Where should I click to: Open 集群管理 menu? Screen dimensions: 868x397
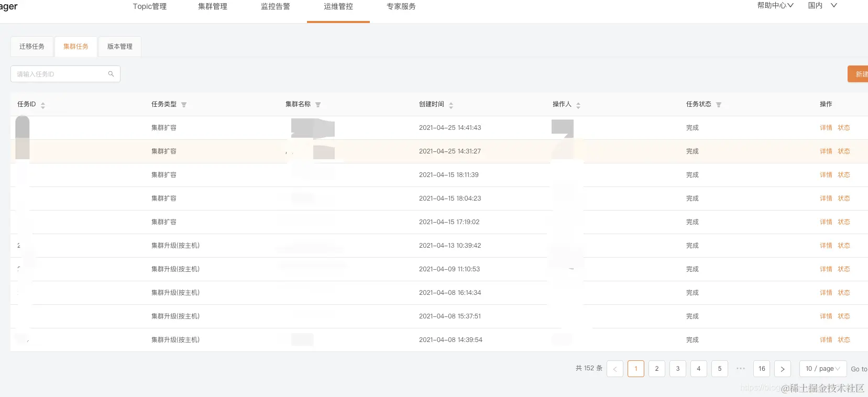click(213, 6)
